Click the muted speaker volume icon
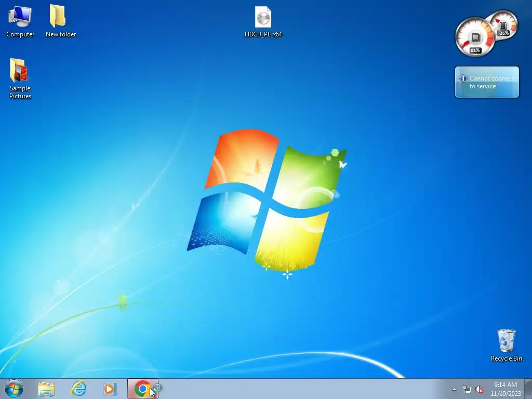The width and height of the screenshot is (532, 399). [x=480, y=390]
